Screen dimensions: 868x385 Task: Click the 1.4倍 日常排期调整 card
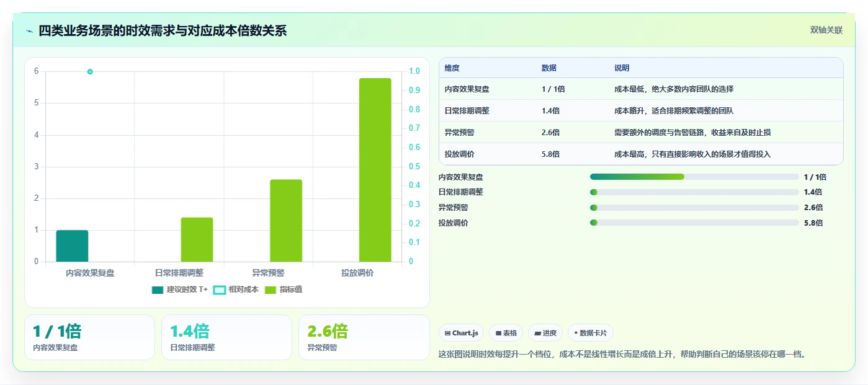226,337
